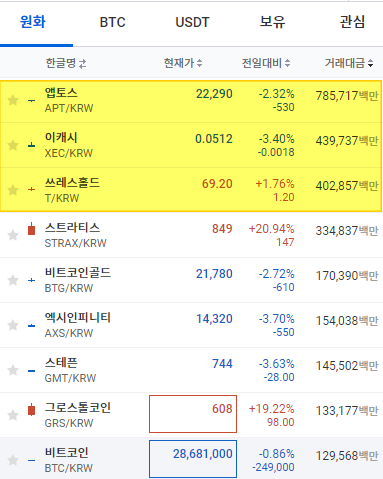The height and width of the screenshot is (479, 383).
Task: Select the 스테픈 coin name
Action: pos(61,362)
